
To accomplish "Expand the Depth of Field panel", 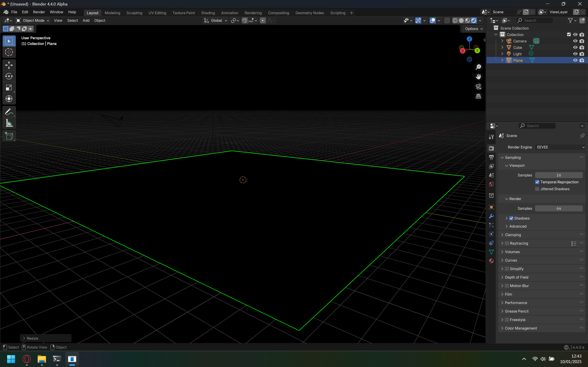I will (542, 277).
